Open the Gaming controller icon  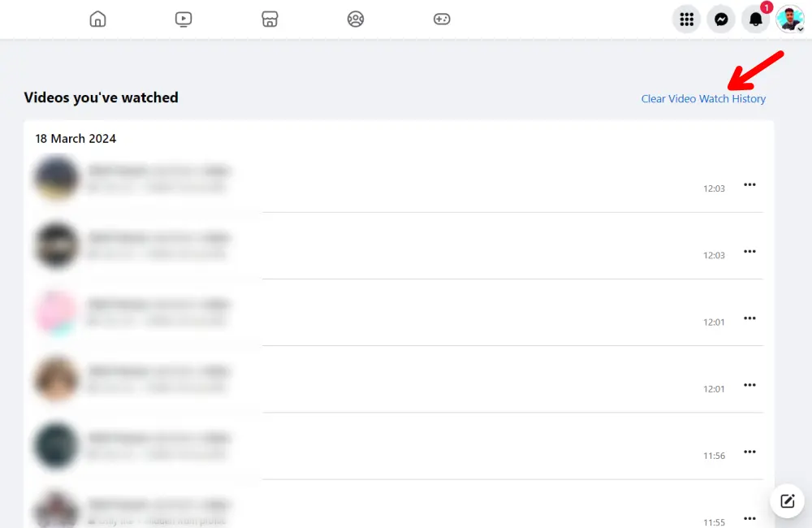point(442,19)
